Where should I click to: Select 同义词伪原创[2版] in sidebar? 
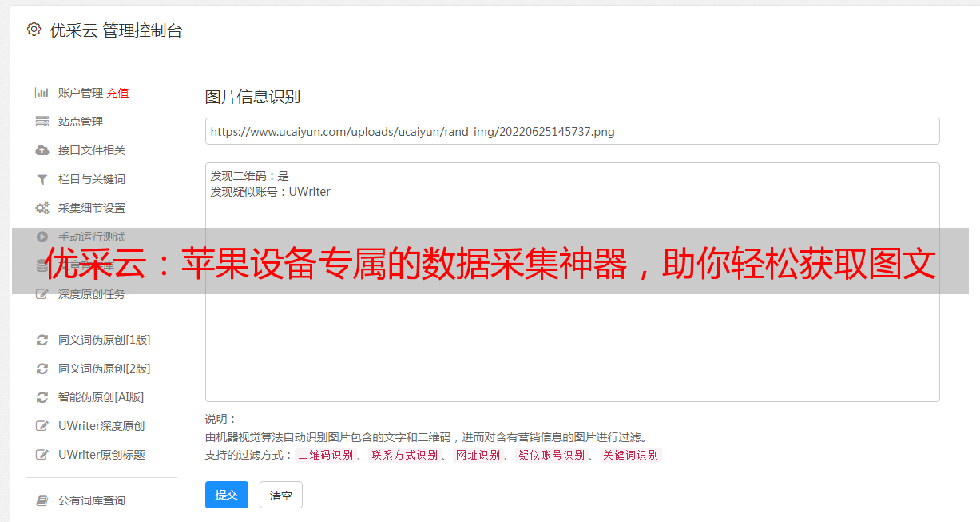pyautogui.click(x=105, y=369)
